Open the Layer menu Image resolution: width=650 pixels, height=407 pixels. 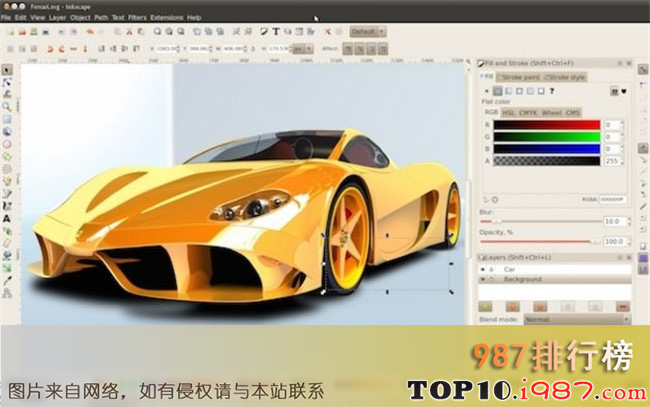(57, 17)
